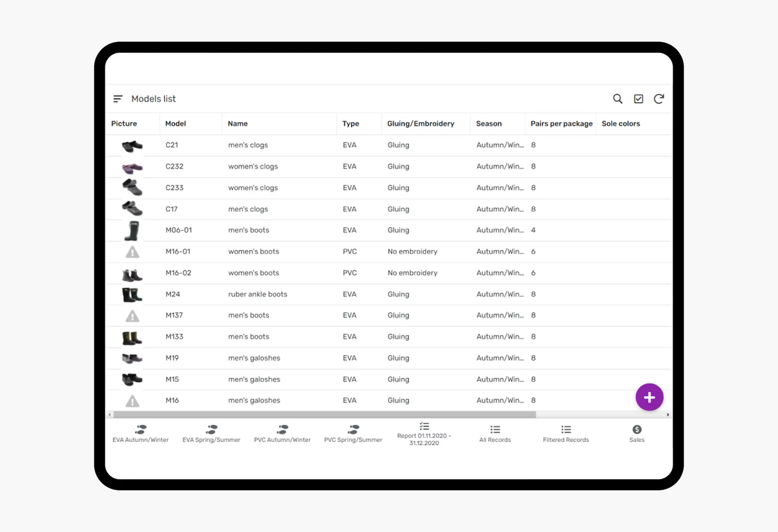Screen dimensions: 778x532
Task: Open the PVC Autumn/Winter view
Action: (282, 434)
